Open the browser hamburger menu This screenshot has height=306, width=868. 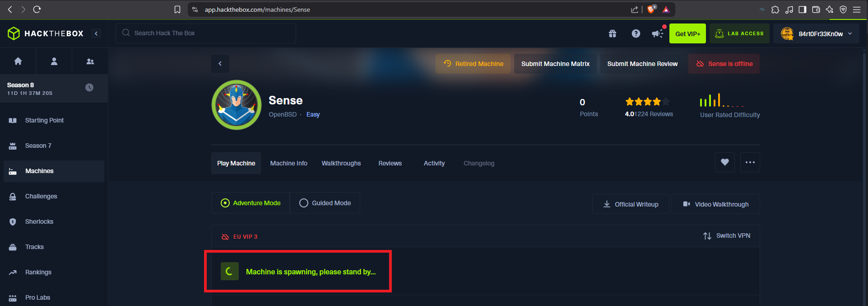click(x=857, y=9)
